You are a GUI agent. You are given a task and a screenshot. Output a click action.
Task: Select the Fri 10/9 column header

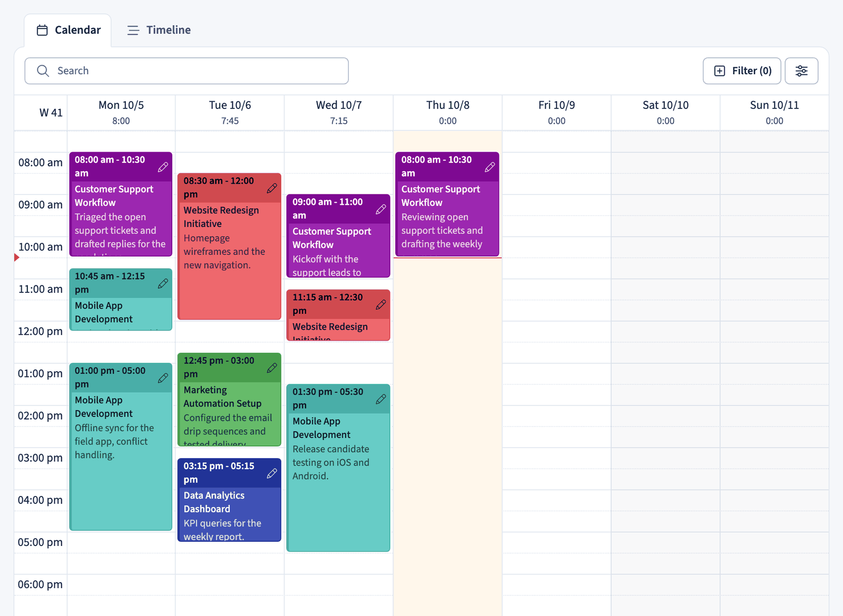point(556,112)
